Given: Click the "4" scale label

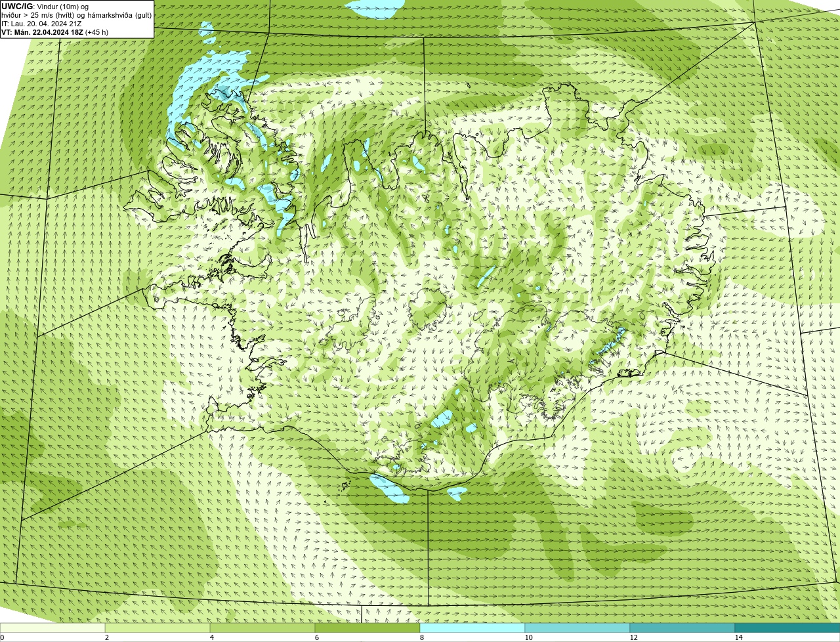Looking at the screenshot, I should point(211,637).
